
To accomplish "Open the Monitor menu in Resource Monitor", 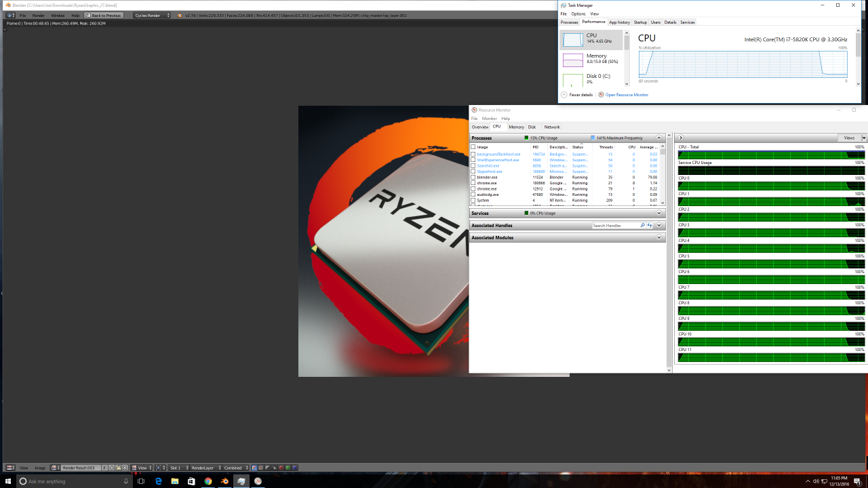I will click(490, 119).
